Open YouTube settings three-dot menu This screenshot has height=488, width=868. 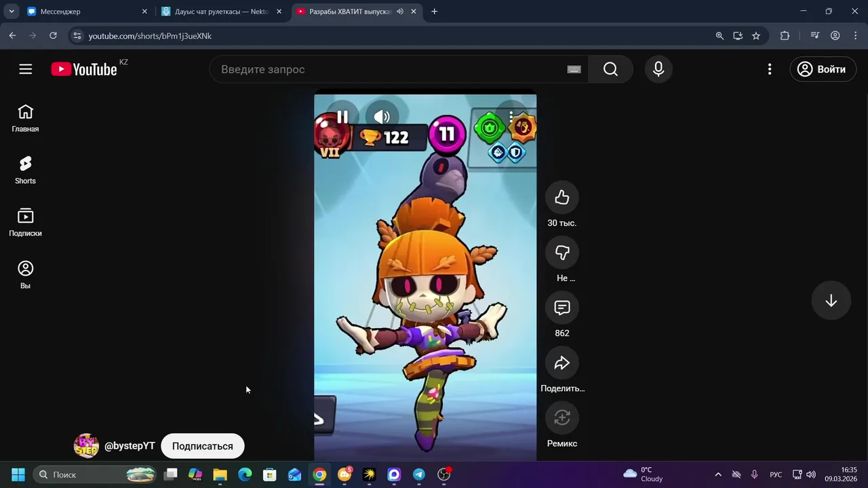point(769,69)
